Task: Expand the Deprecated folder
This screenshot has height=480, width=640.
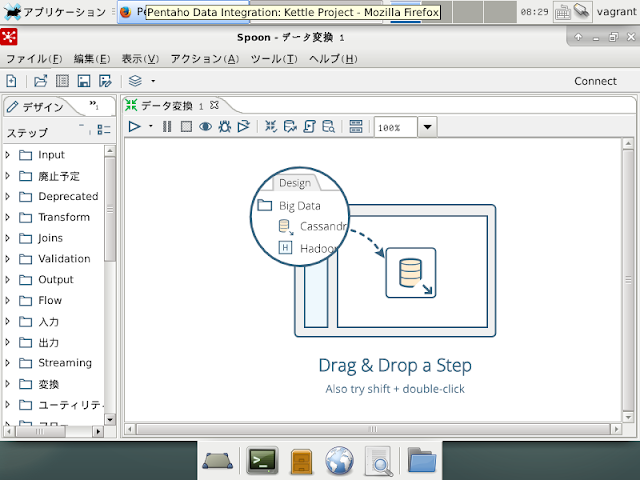Action: (7, 196)
